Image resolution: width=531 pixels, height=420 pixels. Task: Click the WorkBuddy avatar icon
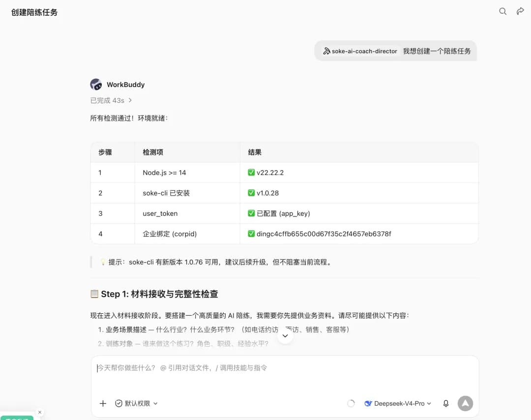coord(96,84)
